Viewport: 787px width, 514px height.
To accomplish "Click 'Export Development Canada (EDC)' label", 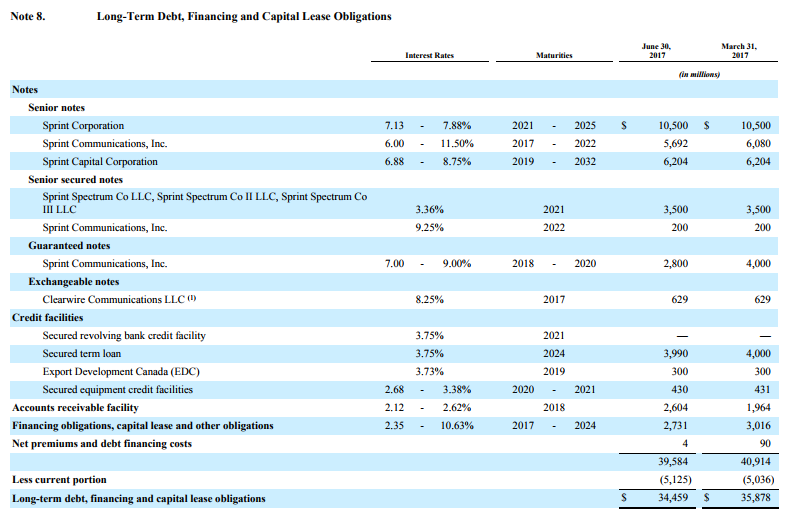I will point(121,372).
